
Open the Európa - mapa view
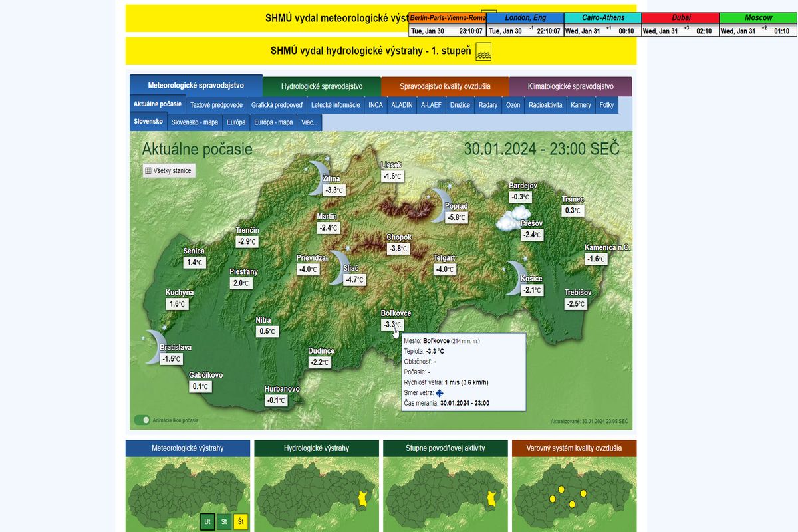[x=273, y=122]
